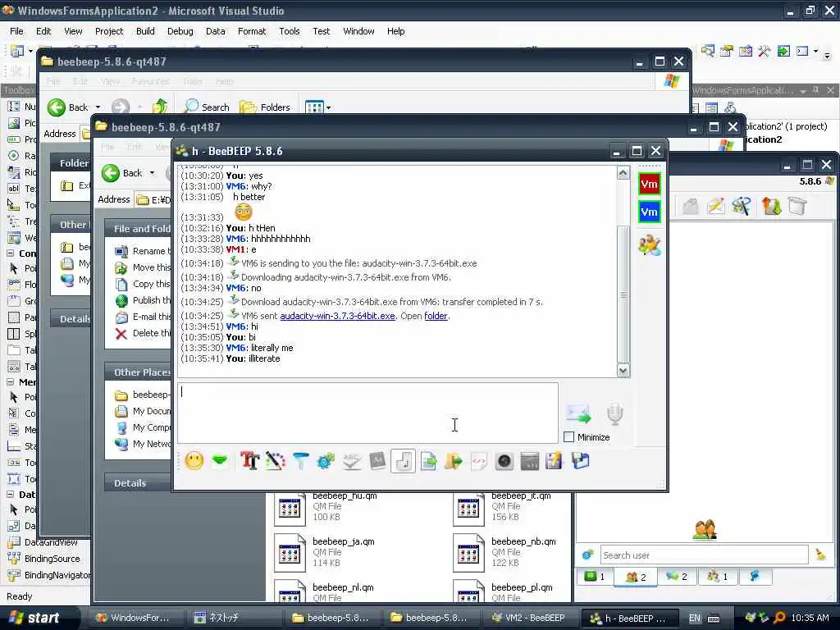Click Search in the rear Explorer window toolbar

tap(207, 107)
